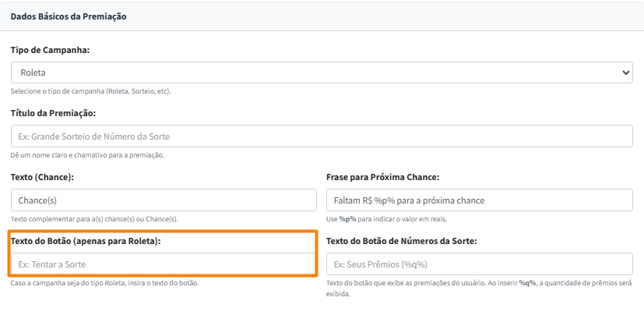The width and height of the screenshot is (644, 315).
Task: Click the Texto (Chance) label
Action: pos(42,178)
